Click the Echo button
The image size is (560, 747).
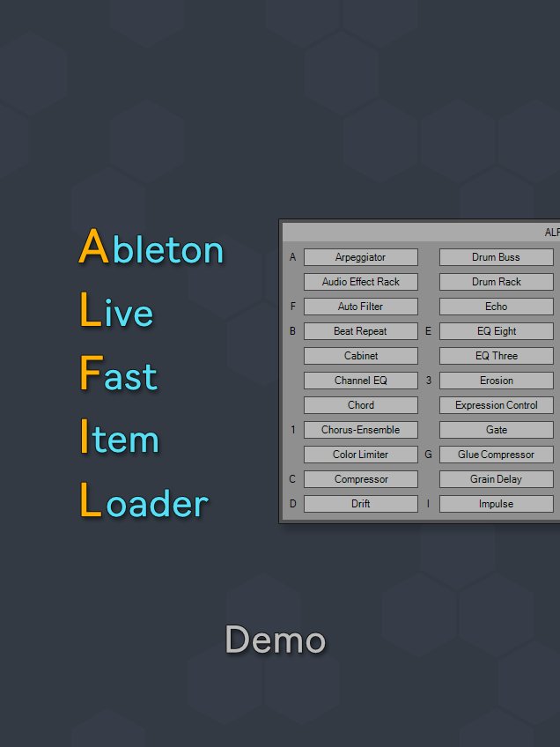tap(497, 307)
